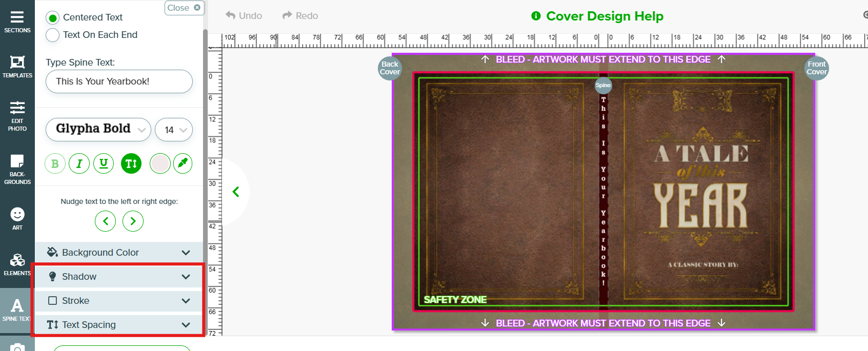Click the info icon beside Cover Design Help

click(x=536, y=16)
